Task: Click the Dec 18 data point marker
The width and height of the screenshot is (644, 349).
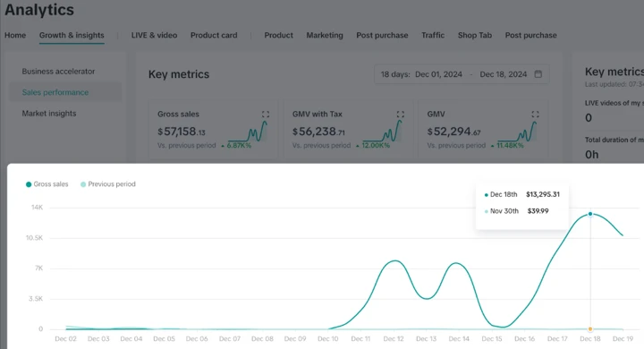Action: 590,214
